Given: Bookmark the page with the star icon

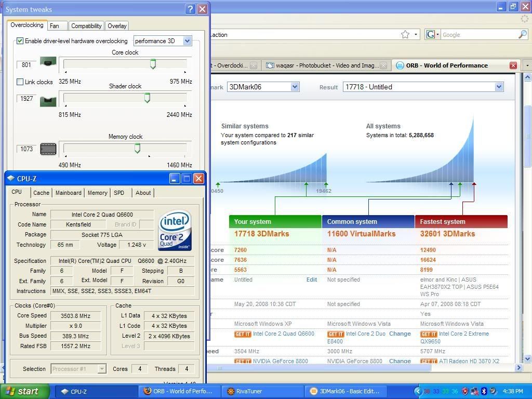Looking at the screenshot, I should click(405, 34).
